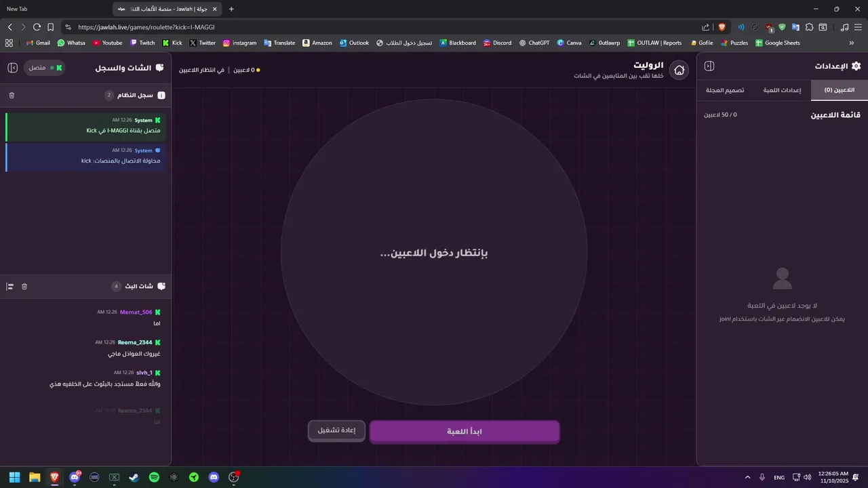This screenshot has height=488, width=868.
Task: Share the page via the share icon
Action: (706, 27)
